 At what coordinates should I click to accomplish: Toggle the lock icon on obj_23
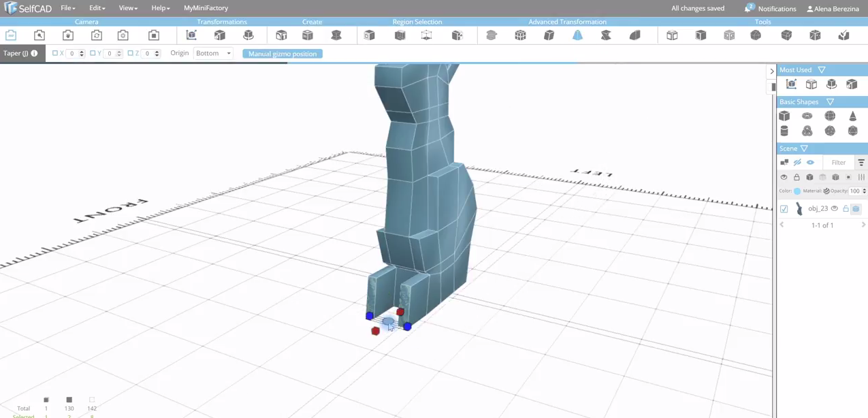pyautogui.click(x=846, y=209)
